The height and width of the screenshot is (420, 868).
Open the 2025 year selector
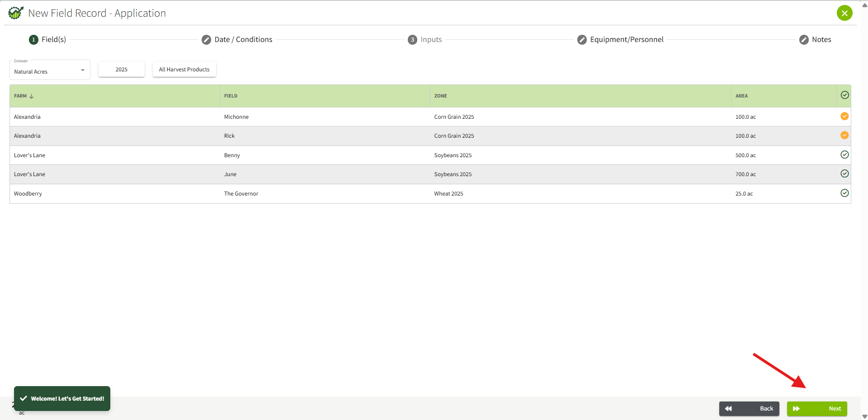pyautogui.click(x=122, y=70)
